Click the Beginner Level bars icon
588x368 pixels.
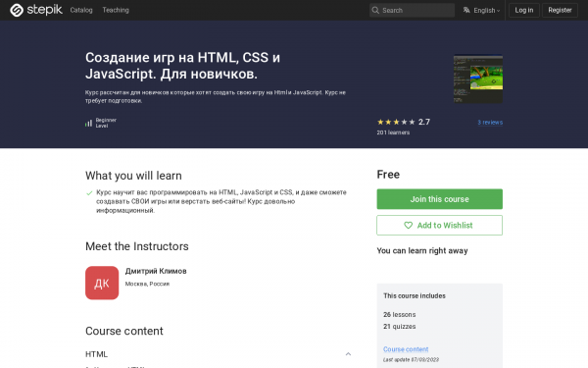pos(88,123)
